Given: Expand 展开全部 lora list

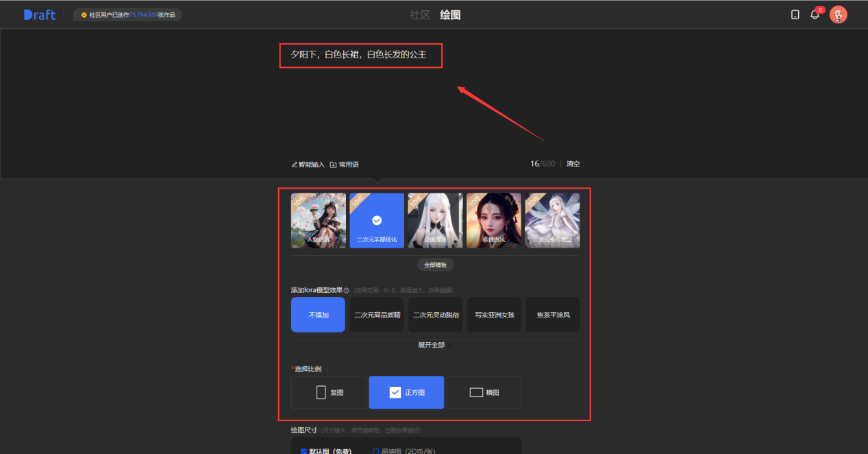Looking at the screenshot, I should click(434, 345).
